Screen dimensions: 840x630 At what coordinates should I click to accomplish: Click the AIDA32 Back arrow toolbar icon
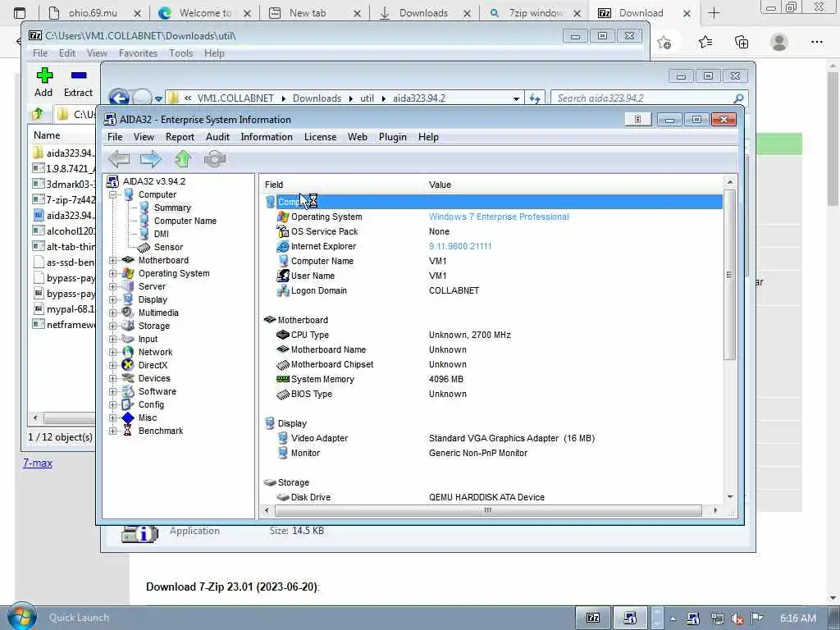click(x=119, y=159)
